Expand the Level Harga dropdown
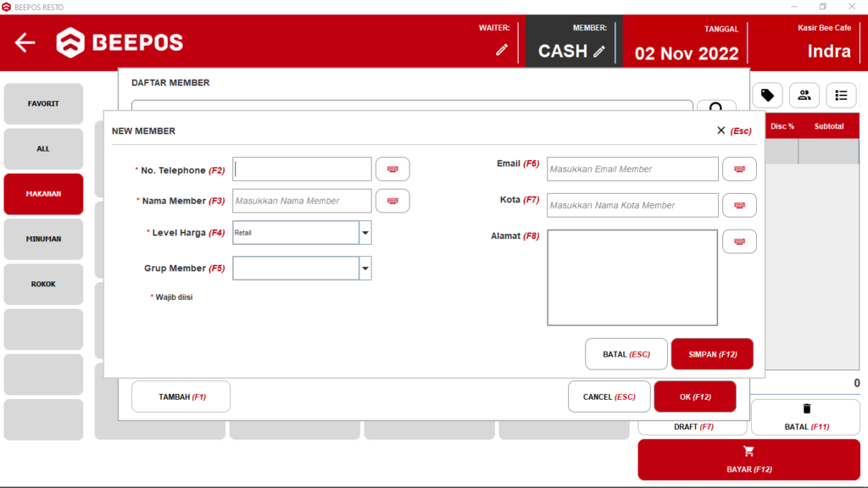Screen dimensions: 868x488 click(x=364, y=232)
